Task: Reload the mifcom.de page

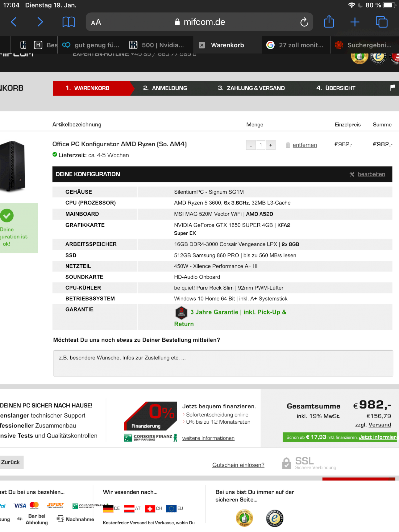Action: coord(304,22)
